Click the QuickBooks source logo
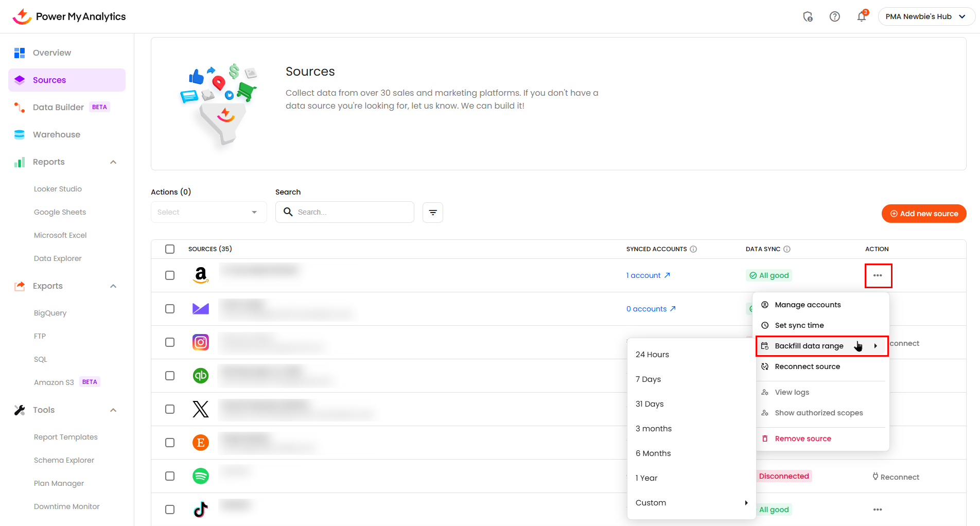Viewport: 980px width, 526px height. click(200, 376)
